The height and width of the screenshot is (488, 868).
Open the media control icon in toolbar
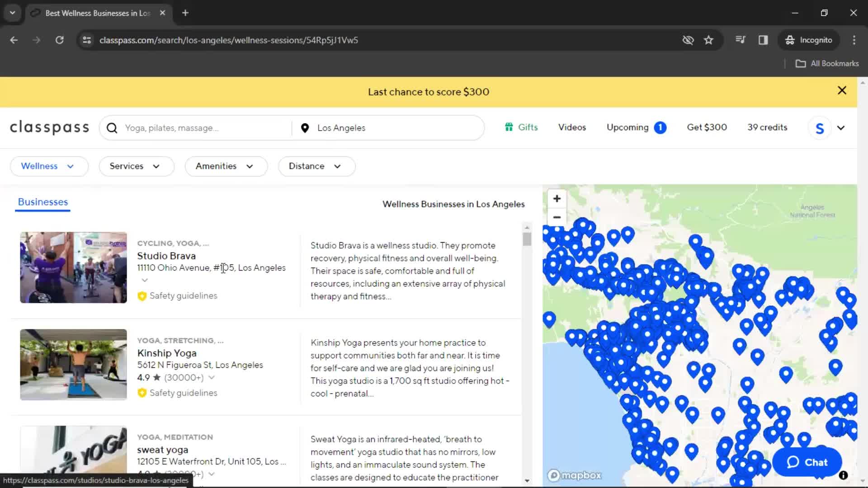coord(740,40)
